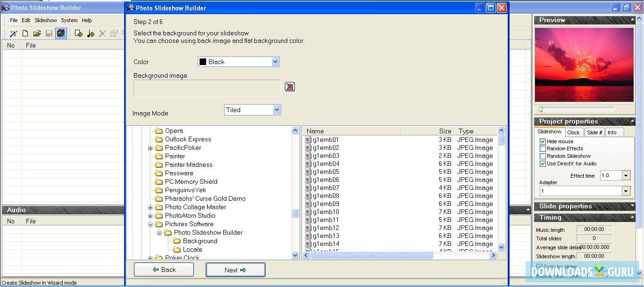
Task: Click the wizard magic wand toolbar icon
Action: 13,33
